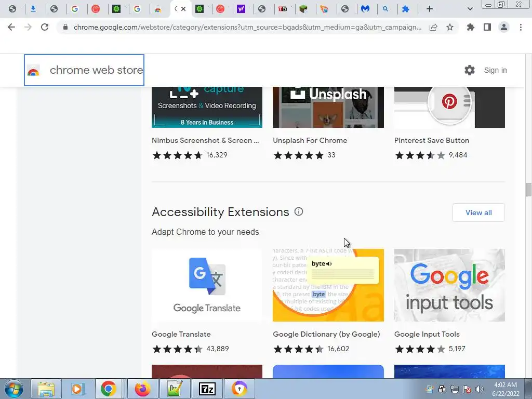Open Nimbus Screenshot extension thumbnail
Image resolution: width=532 pixels, height=399 pixels.
click(207, 107)
